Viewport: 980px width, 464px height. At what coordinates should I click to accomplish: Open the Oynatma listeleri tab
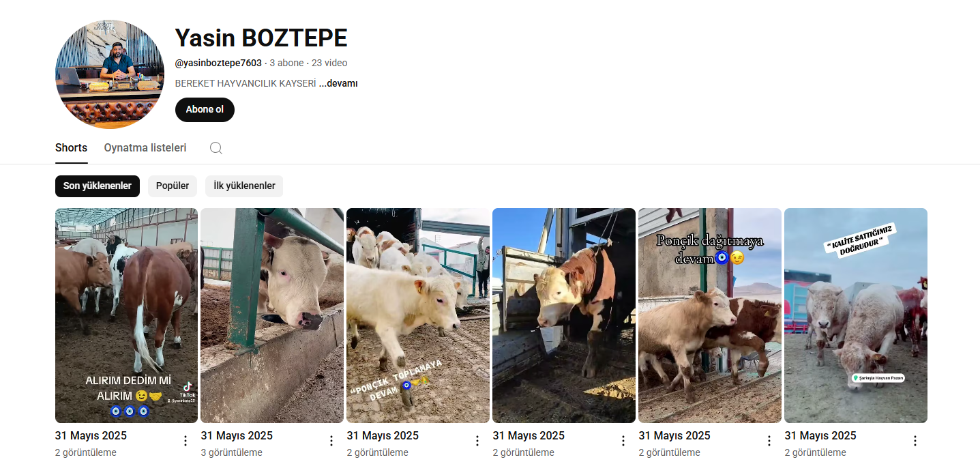coord(145,148)
